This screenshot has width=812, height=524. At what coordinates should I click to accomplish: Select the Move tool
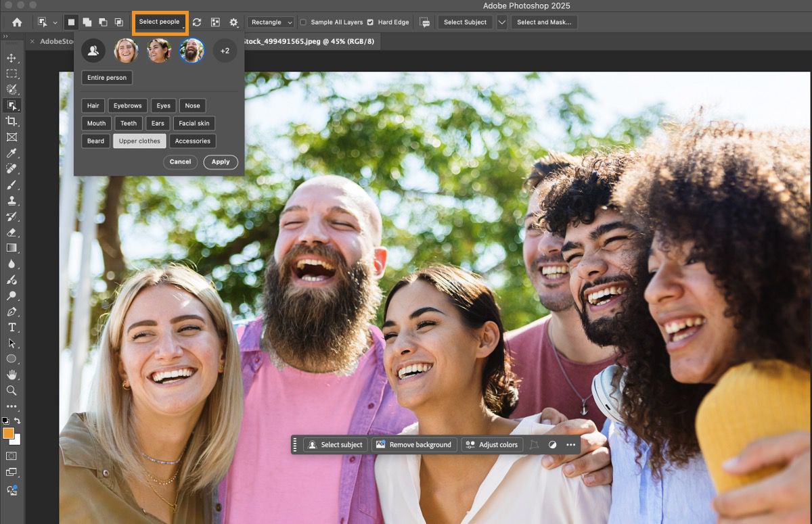pyautogui.click(x=12, y=58)
